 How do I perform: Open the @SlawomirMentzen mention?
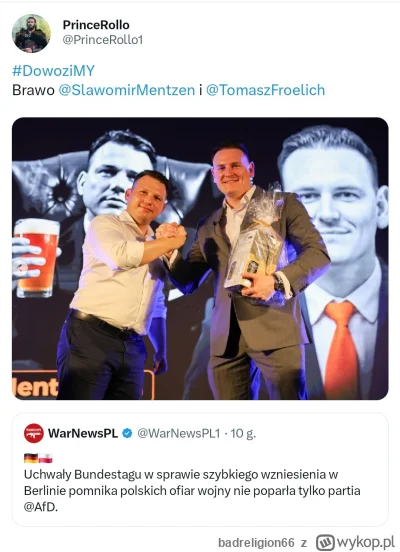[x=127, y=90]
